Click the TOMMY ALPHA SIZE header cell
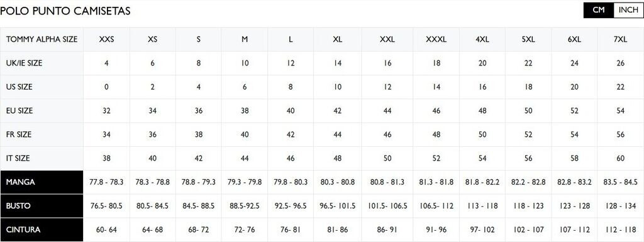This screenshot has height=242, width=644. (x=42, y=40)
